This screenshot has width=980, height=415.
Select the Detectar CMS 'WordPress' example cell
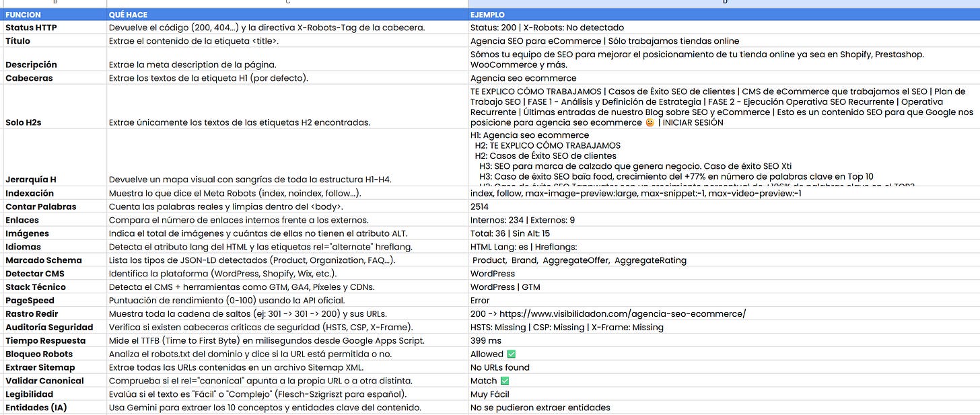click(x=724, y=274)
